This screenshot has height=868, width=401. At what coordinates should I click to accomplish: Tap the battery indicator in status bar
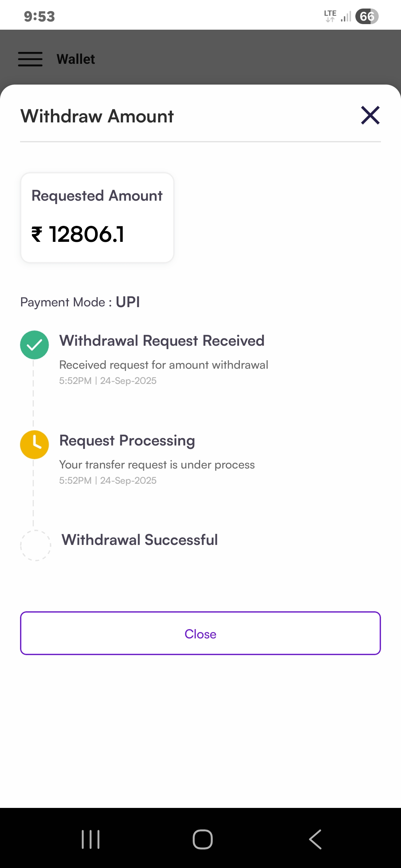[x=366, y=16]
